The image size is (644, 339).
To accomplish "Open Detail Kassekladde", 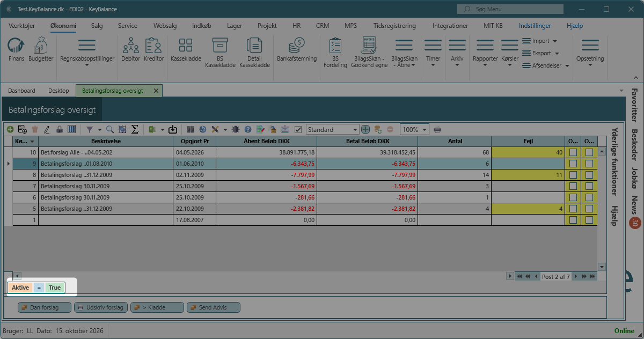I will (x=254, y=53).
